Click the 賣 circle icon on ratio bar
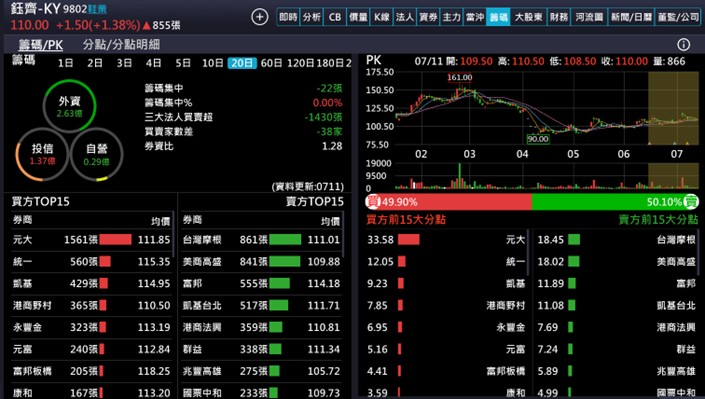The height and width of the screenshot is (399, 705). point(691,202)
